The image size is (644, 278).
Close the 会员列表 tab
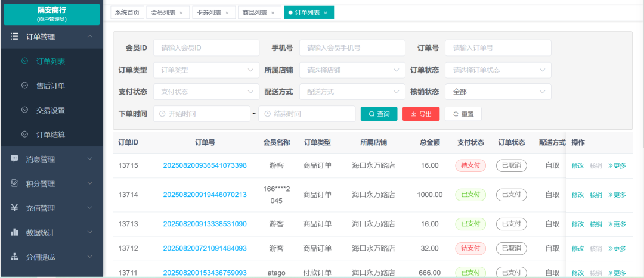pyautogui.click(x=181, y=13)
